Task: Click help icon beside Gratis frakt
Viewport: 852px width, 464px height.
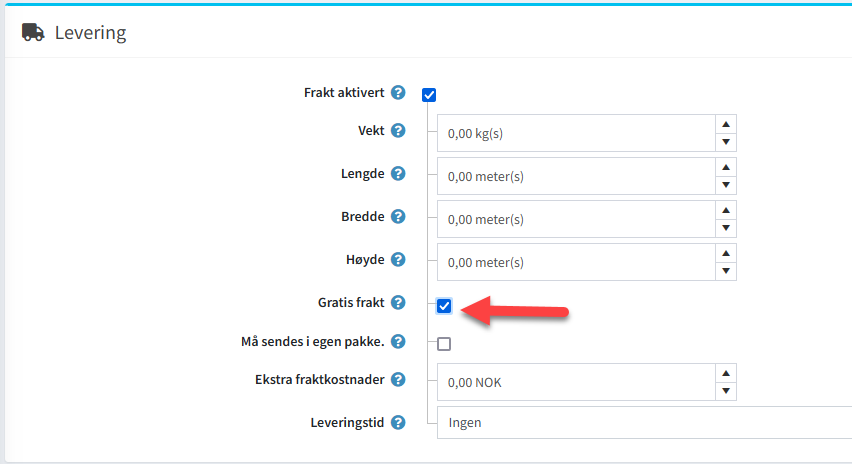Action: click(398, 303)
